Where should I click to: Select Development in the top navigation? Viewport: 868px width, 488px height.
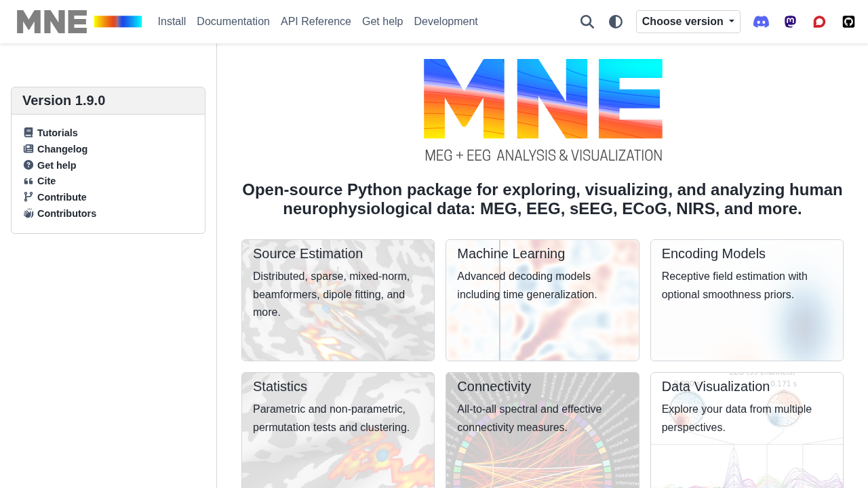(446, 22)
